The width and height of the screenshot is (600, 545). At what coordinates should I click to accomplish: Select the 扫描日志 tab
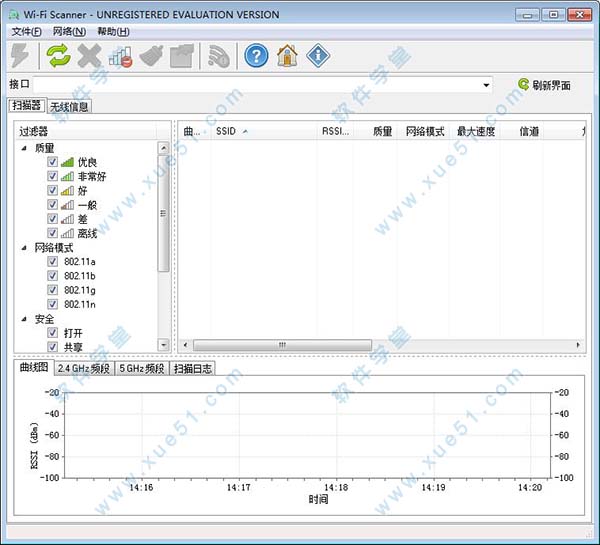[x=192, y=369]
